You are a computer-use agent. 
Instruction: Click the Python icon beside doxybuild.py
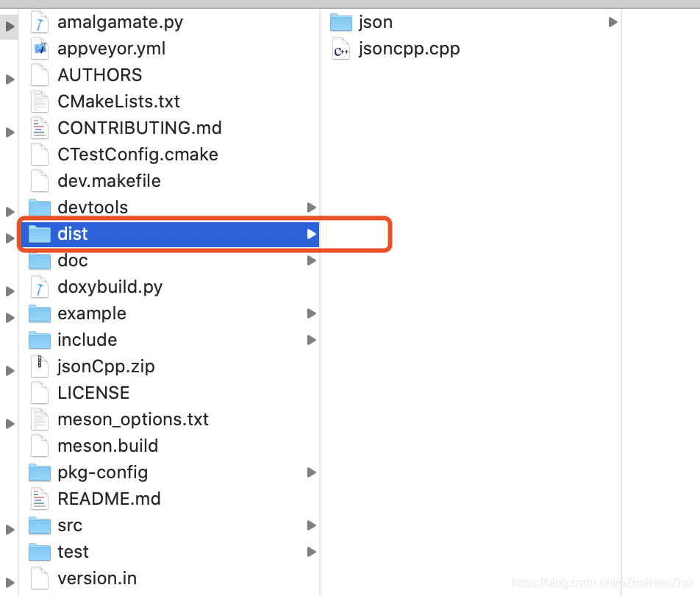[40, 287]
